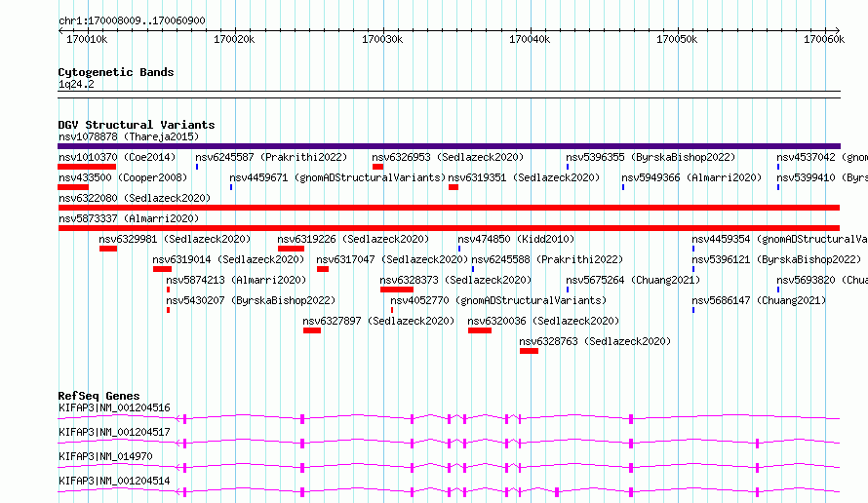This screenshot has width=868, height=503.
Task: Select the red bar under nsv6319226
Action: tap(292, 249)
